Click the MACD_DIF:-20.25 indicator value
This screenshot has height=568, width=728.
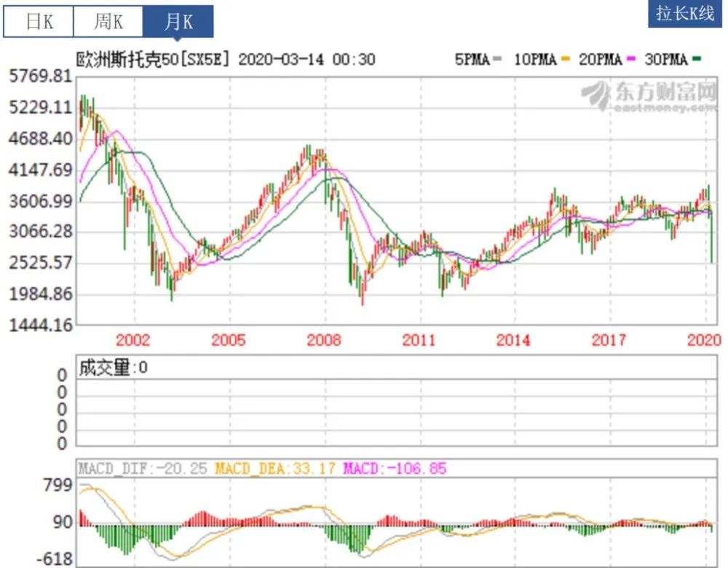(x=143, y=468)
